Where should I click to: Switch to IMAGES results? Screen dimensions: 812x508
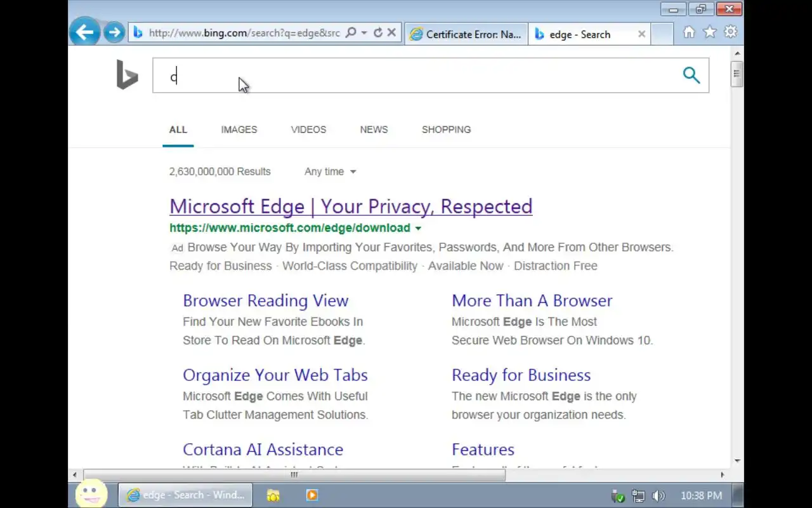pyautogui.click(x=239, y=130)
